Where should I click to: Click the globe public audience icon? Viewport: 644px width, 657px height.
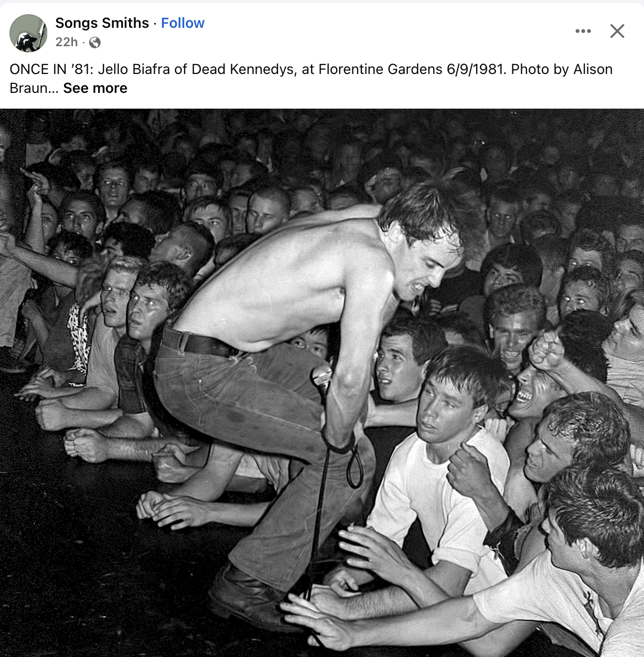[x=95, y=43]
